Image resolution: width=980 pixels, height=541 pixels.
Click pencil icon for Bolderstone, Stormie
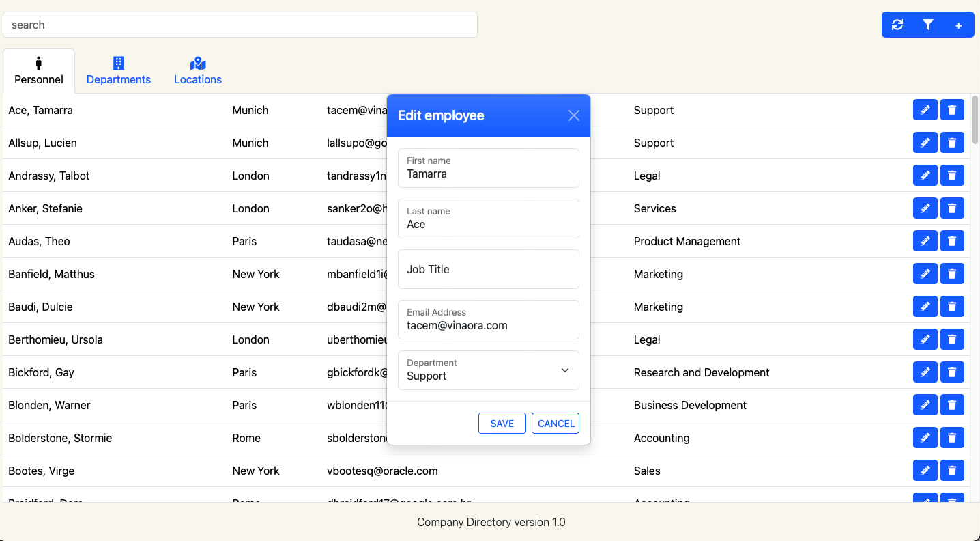925,438
